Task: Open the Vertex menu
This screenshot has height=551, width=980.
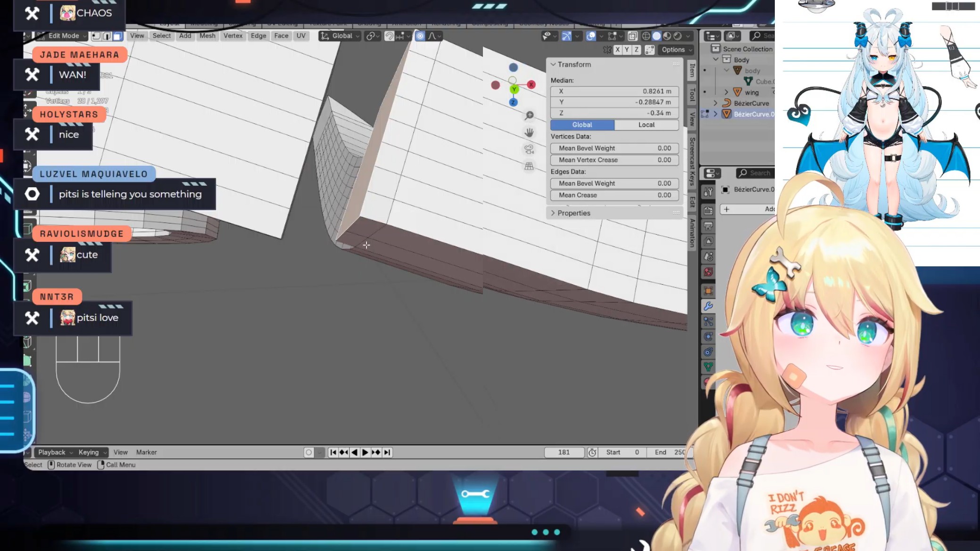Action: (x=233, y=36)
